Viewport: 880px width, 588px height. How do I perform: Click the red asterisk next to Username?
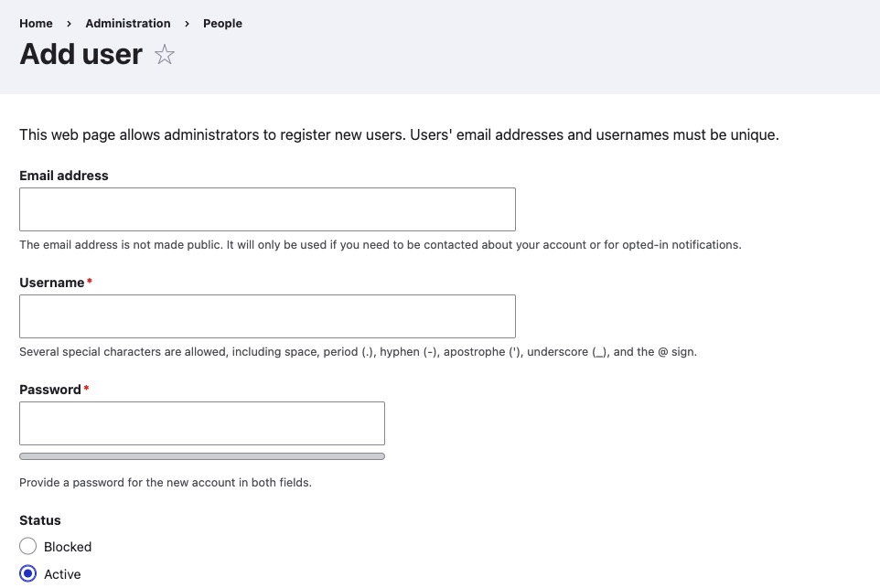coord(89,283)
